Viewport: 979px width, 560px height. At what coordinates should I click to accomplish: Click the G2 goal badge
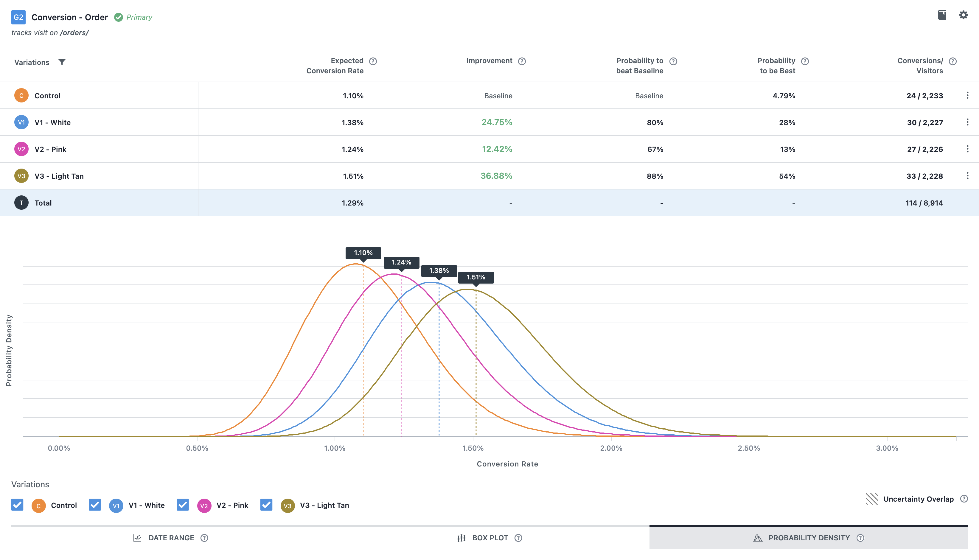tap(18, 17)
